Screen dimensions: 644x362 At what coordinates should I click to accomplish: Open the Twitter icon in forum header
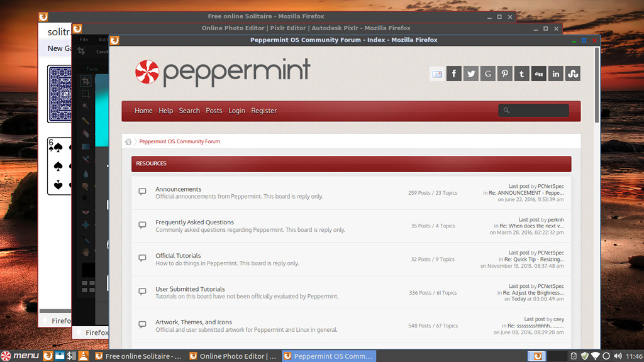click(470, 74)
